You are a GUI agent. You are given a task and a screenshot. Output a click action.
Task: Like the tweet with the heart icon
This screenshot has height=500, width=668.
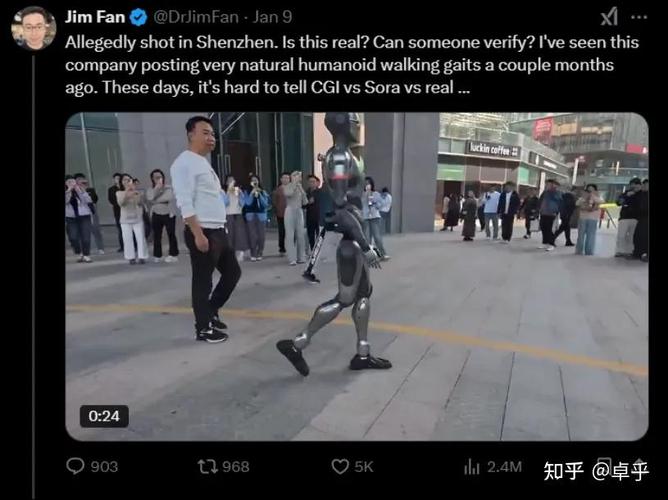[x=340, y=466]
